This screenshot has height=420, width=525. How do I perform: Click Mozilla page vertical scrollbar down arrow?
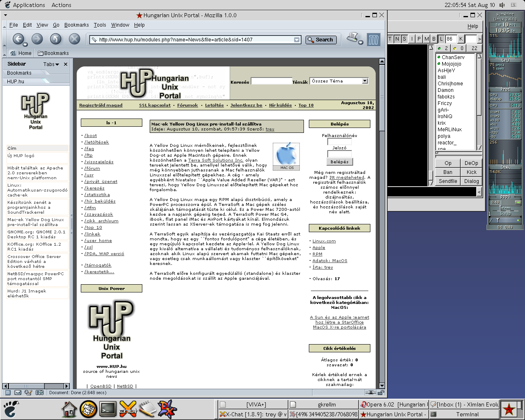pyautogui.click(x=382, y=386)
